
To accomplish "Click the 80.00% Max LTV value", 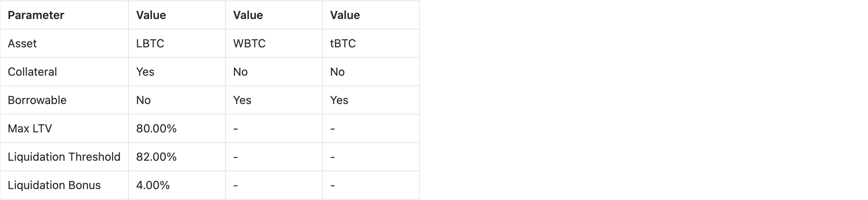I will (x=156, y=129).
